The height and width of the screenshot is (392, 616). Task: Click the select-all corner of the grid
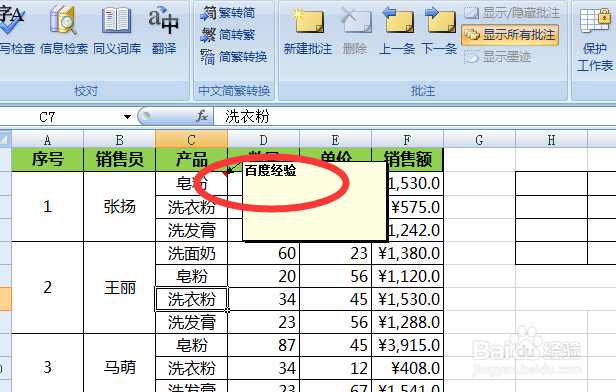pyautogui.click(x=5, y=139)
